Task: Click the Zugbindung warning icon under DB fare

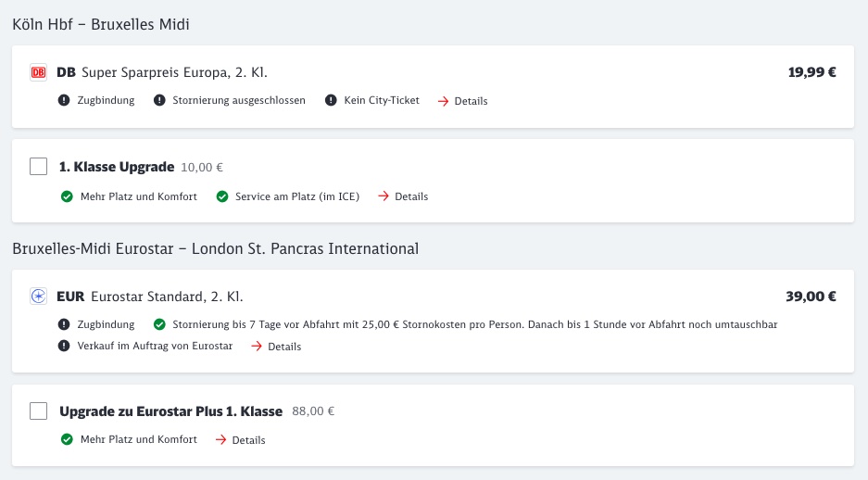Action: [64, 100]
